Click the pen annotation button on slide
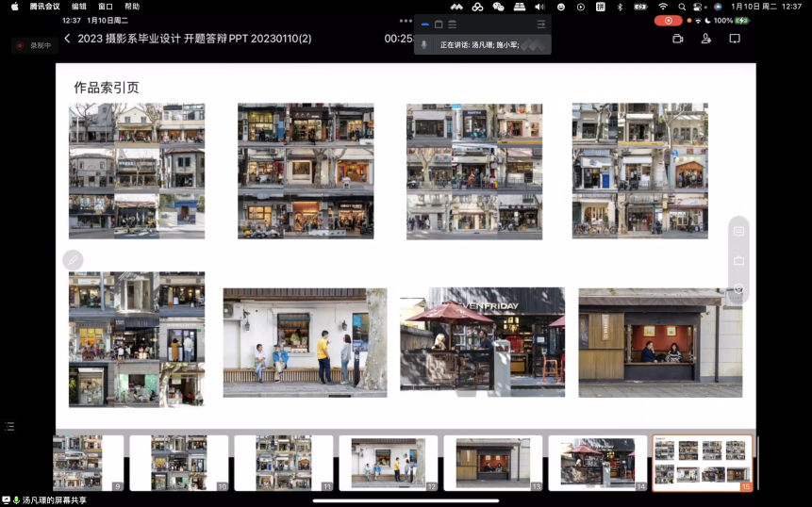This screenshot has width=812, height=507. (73, 260)
